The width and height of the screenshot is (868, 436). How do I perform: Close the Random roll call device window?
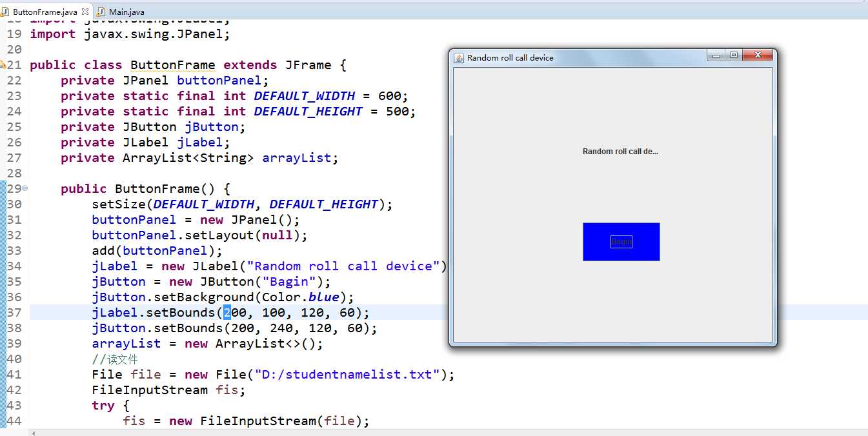758,56
